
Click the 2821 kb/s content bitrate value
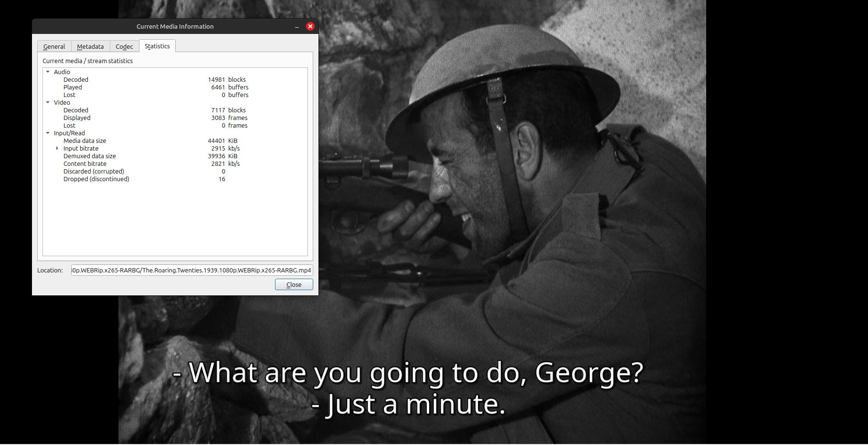[225, 163]
